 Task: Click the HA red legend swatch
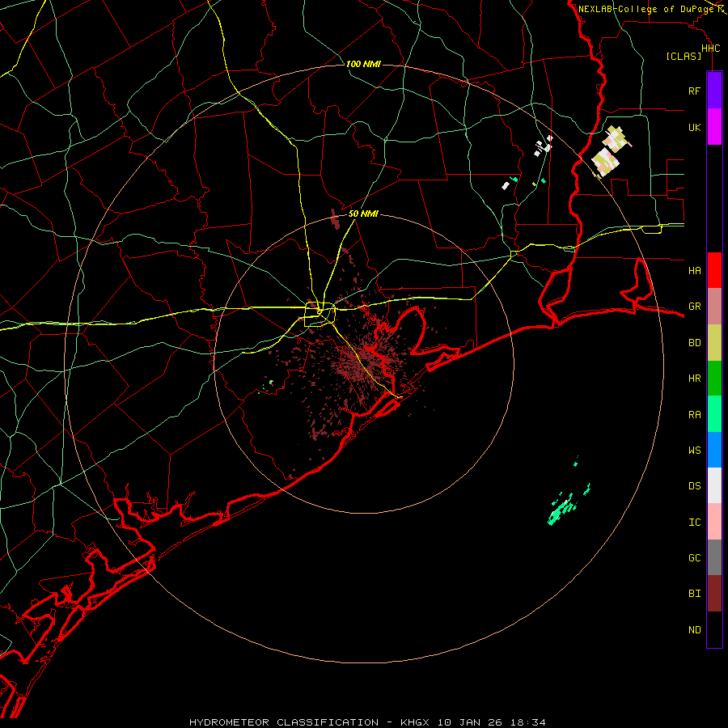[x=714, y=270]
